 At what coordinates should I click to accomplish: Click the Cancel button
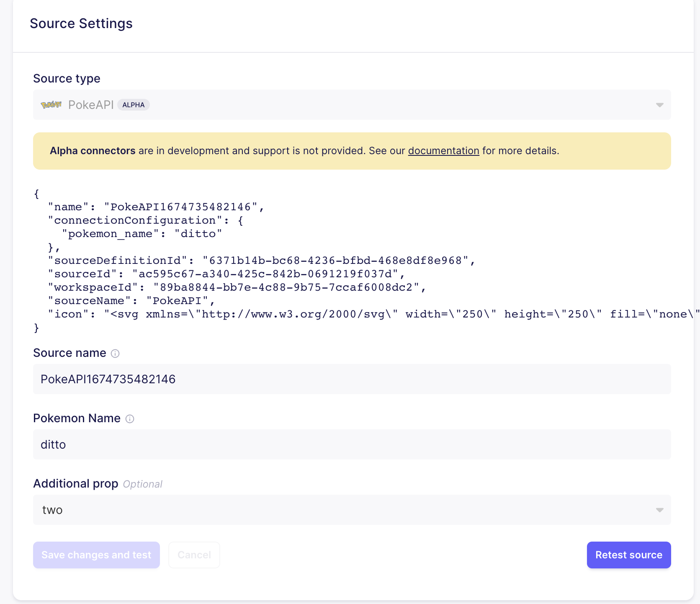click(x=194, y=555)
